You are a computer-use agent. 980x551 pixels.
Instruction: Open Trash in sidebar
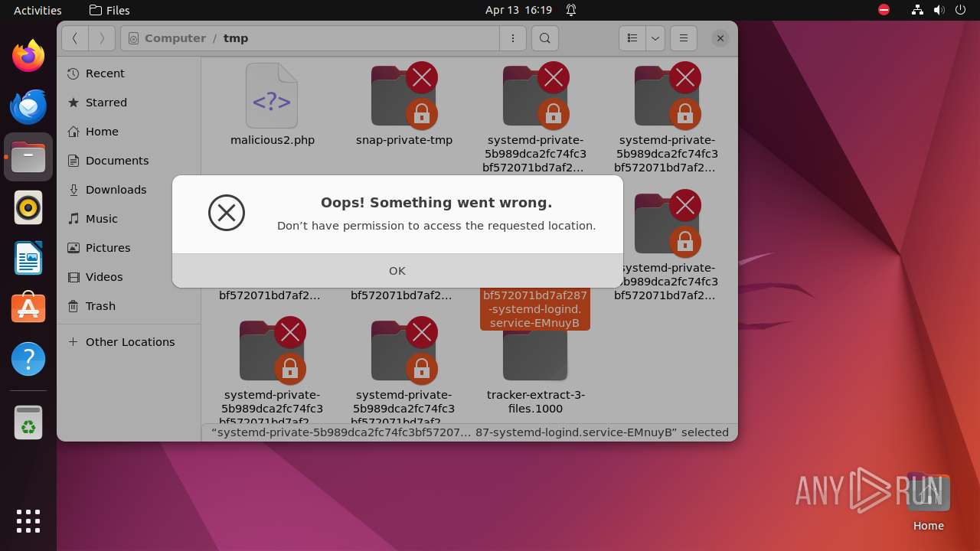click(129, 306)
